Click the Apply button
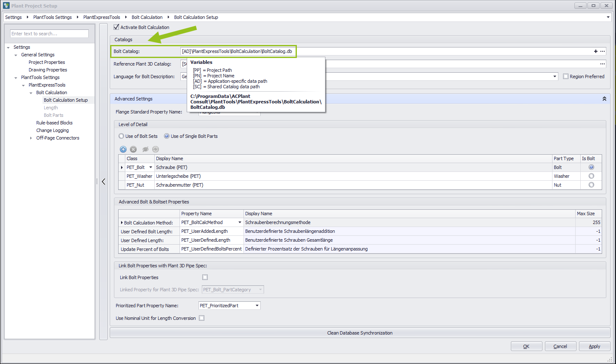616x364 pixels. point(595,346)
